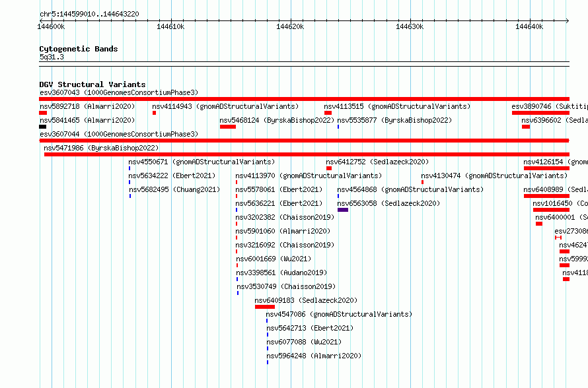Select red bar under nsv6400001
The width and height of the screenshot is (588, 388).
pos(539,224)
